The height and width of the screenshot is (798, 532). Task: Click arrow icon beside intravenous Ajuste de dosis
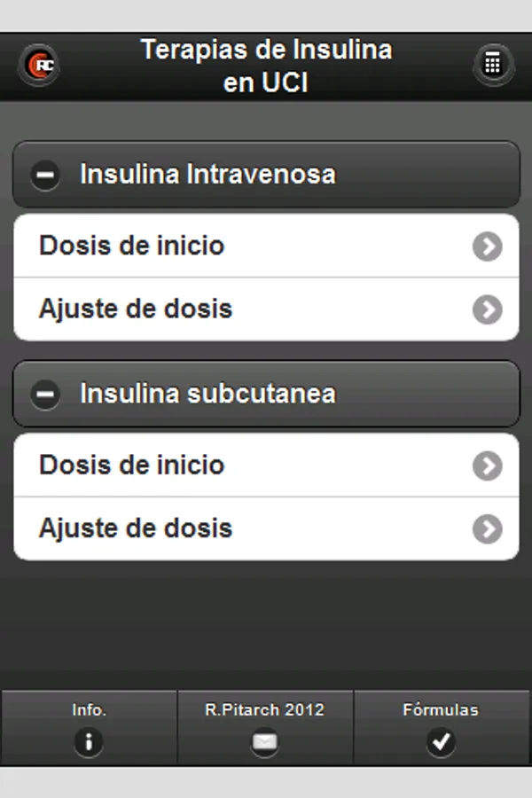coord(487,309)
